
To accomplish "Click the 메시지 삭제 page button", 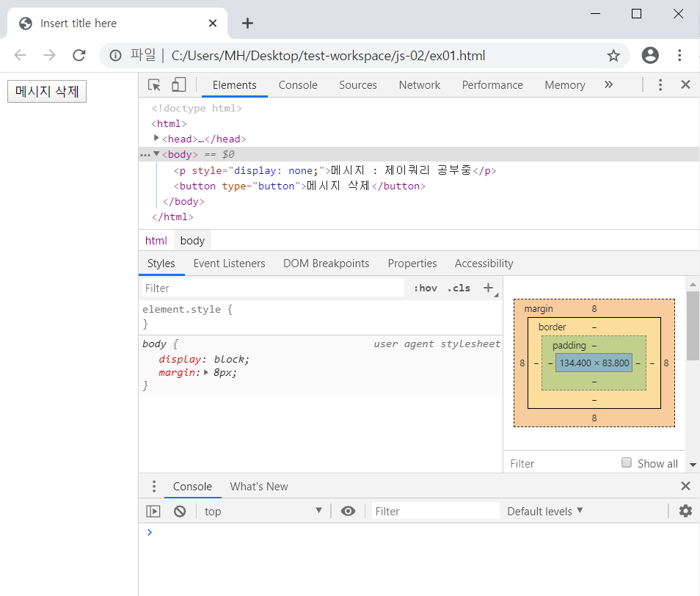I will pyautogui.click(x=47, y=92).
